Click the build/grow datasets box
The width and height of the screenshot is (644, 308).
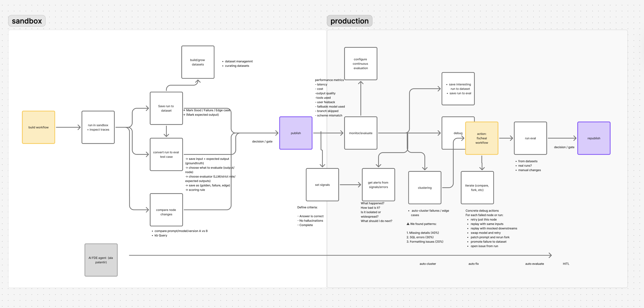pos(198,62)
